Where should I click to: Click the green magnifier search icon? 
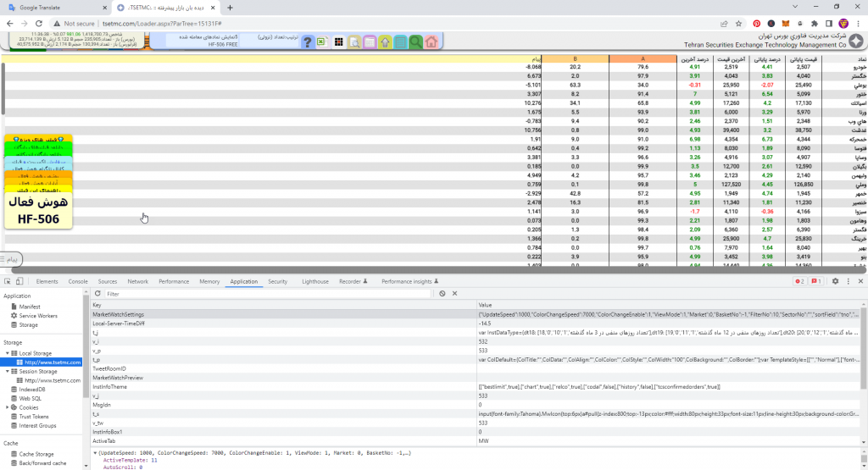click(415, 41)
